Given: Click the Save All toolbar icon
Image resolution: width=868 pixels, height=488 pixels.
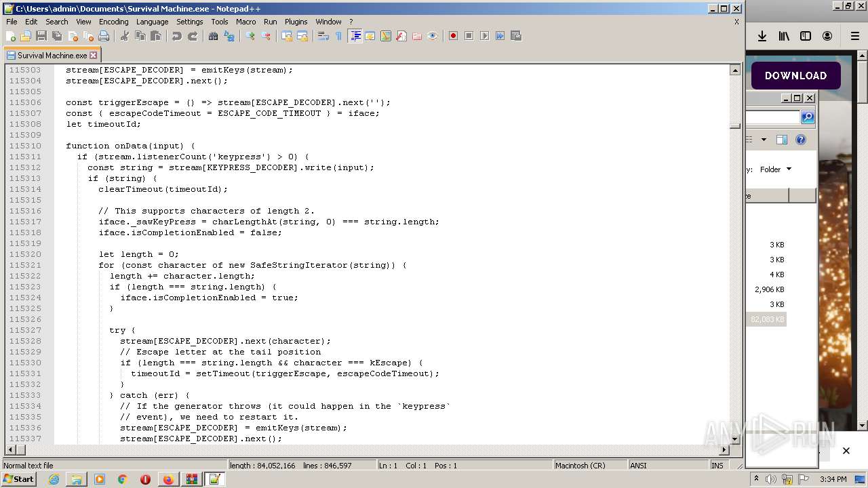Looking at the screenshot, I should (57, 36).
